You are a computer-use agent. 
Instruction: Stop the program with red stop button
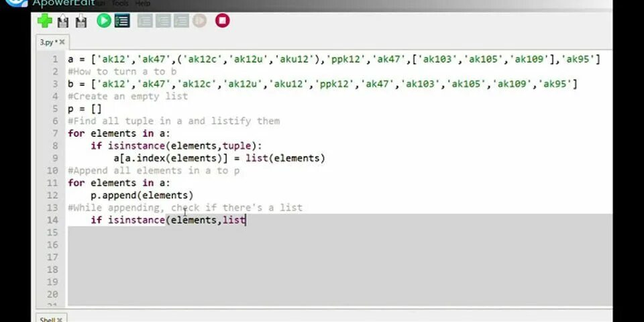222,21
